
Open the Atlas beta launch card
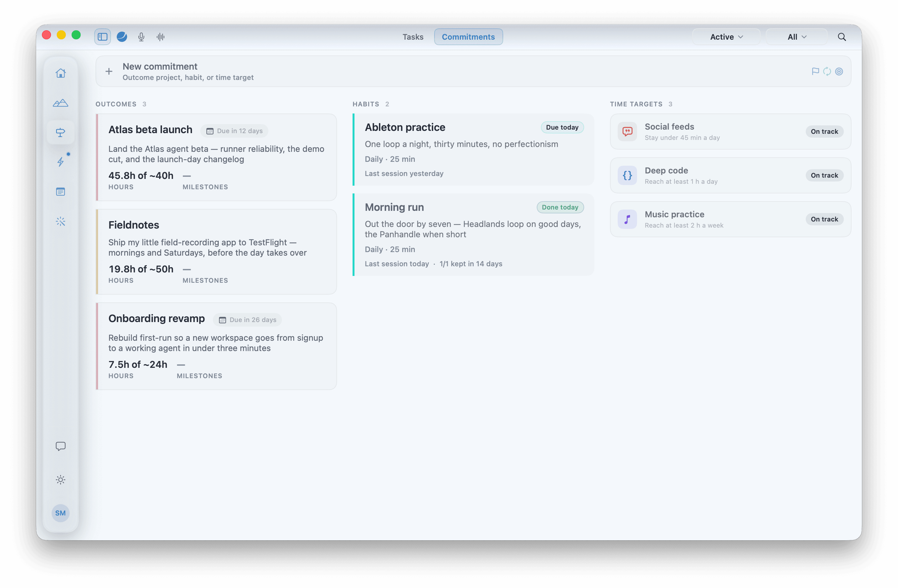[216, 157]
